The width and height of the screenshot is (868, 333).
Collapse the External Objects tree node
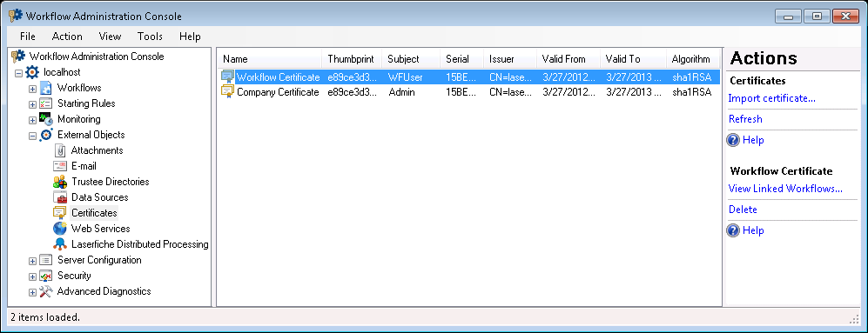33,136
